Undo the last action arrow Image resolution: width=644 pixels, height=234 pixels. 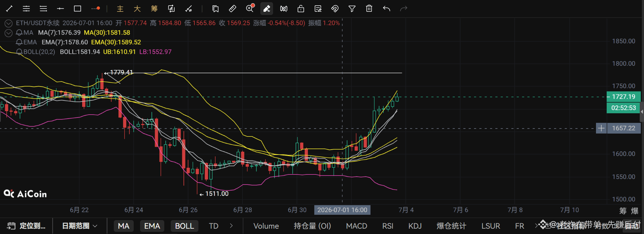pyautogui.click(x=387, y=9)
